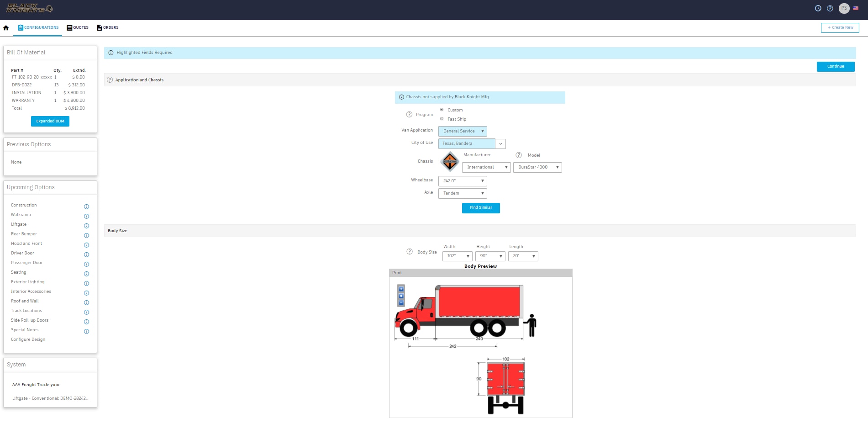
Task: Click the Home icon in navigation bar
Action: coord(6,28)
